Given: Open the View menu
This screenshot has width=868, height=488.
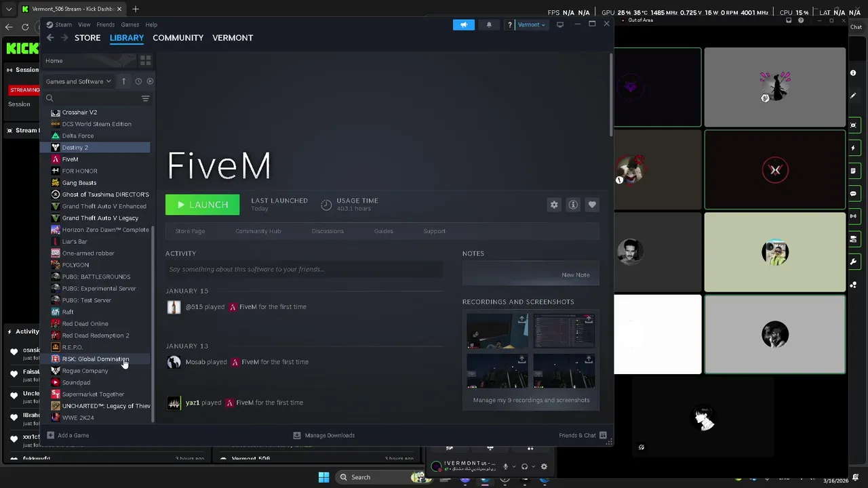Looking at the screenshot, I should point(84,25).
